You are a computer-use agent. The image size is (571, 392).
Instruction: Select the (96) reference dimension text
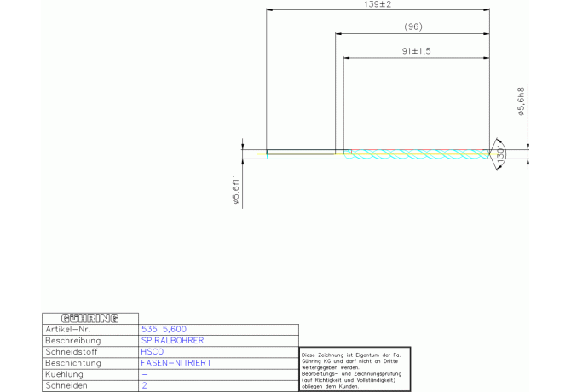click(413, 27)
